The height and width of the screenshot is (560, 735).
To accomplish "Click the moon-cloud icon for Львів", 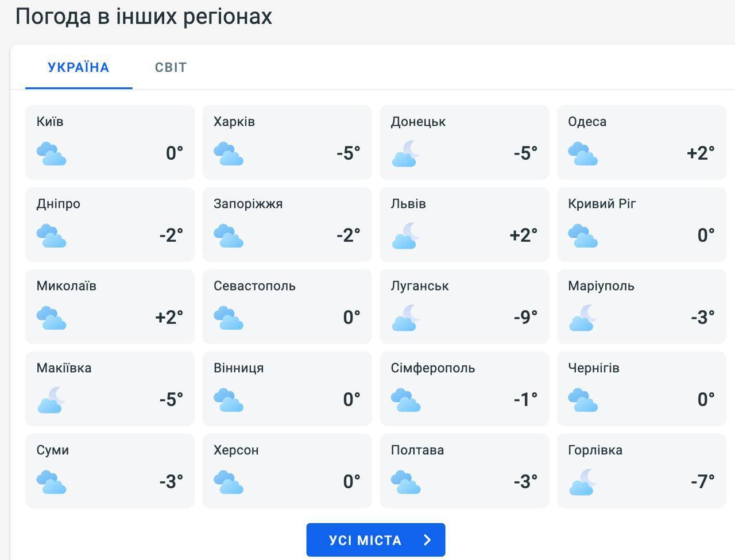I will coord(406,236).
